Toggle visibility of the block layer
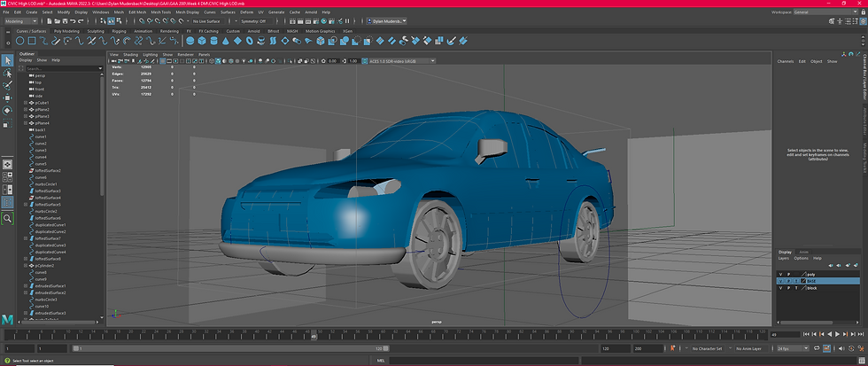The image size is (868, 366). point(780,288)
